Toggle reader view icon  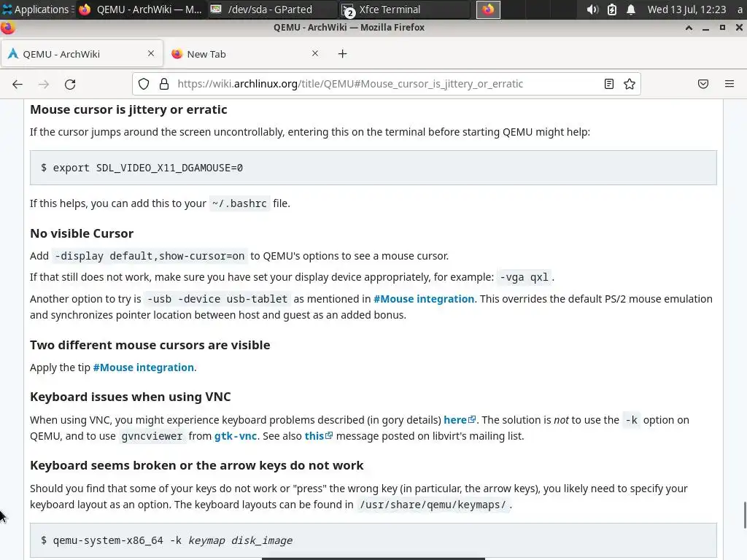click(x=609, y=85)
